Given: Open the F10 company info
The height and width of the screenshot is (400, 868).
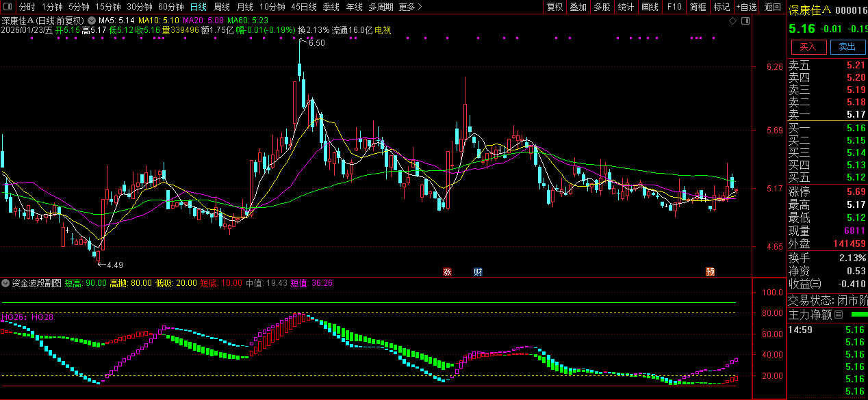Looking at the screenshot, I should point(674,7).
